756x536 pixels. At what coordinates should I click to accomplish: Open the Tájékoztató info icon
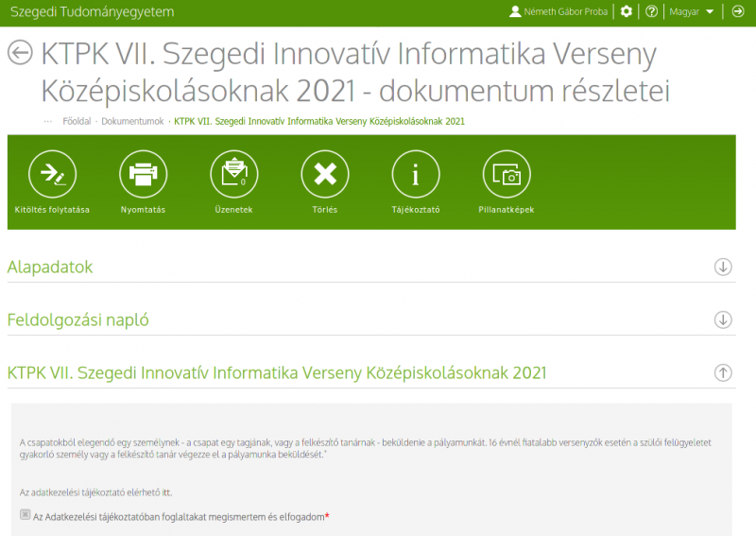(416, 174)
